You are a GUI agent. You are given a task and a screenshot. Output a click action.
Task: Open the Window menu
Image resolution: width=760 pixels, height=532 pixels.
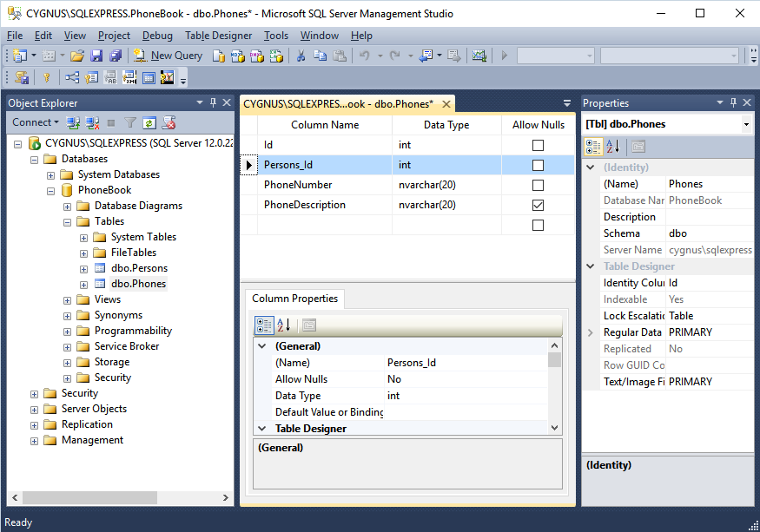pos(320,36)
